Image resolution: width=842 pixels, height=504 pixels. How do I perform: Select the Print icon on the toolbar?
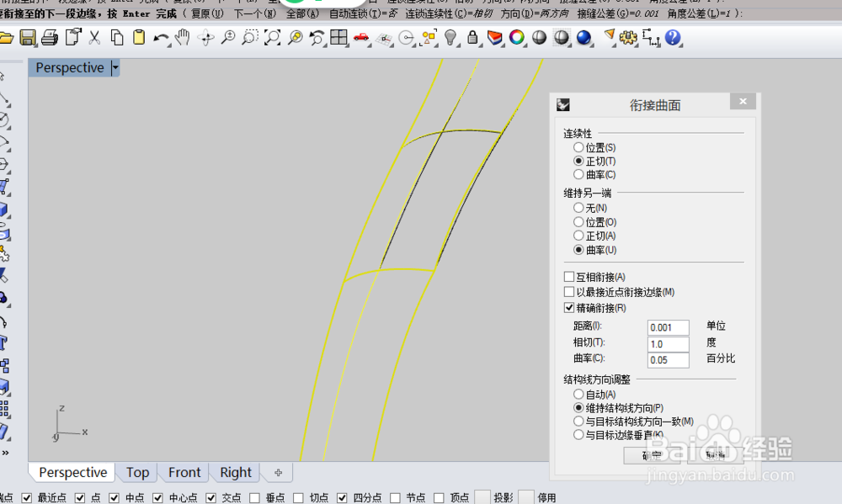pyautogui.click(x=49, y=38)
